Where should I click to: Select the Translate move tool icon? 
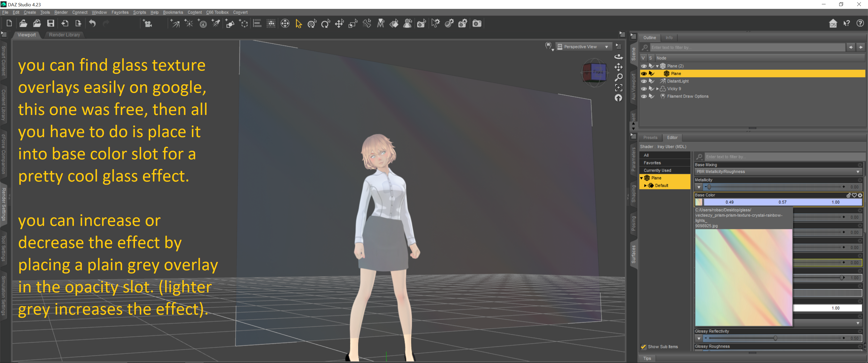(339, 23)
